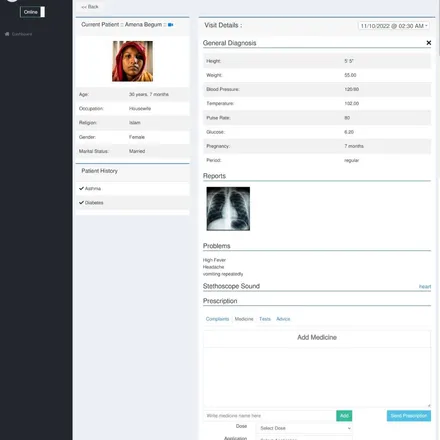Image resolution: width=440 pixels, height=440 pixels.
Task: Open the chest X-ray report thumbnail
Action: [x=228, y=209]
